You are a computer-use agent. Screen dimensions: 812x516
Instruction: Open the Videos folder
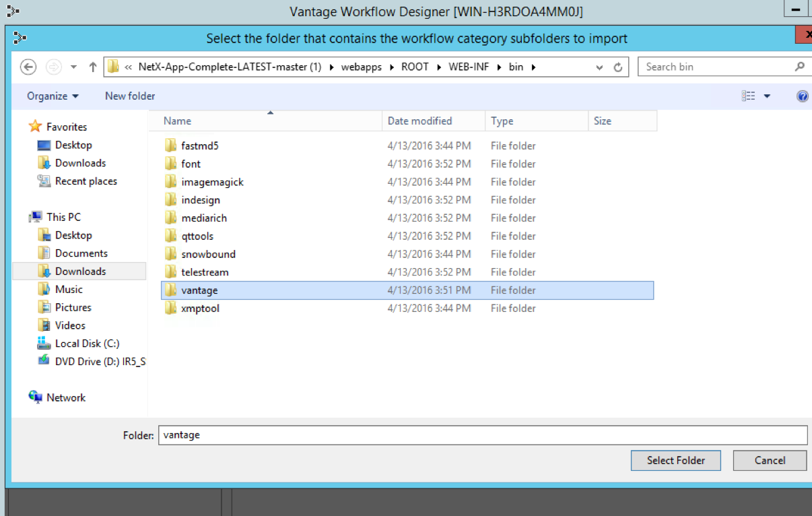coord(70,325)
